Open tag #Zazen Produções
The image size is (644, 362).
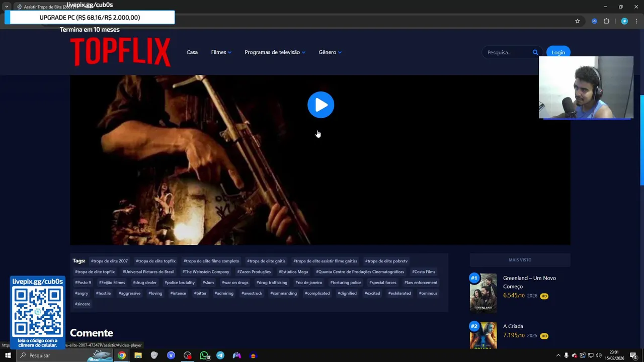254,272
